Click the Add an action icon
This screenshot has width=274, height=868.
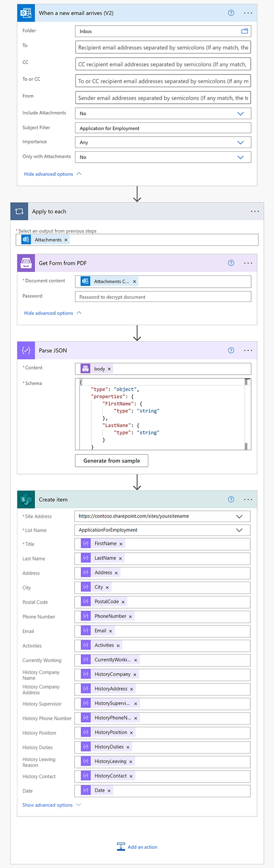[121, 847]
